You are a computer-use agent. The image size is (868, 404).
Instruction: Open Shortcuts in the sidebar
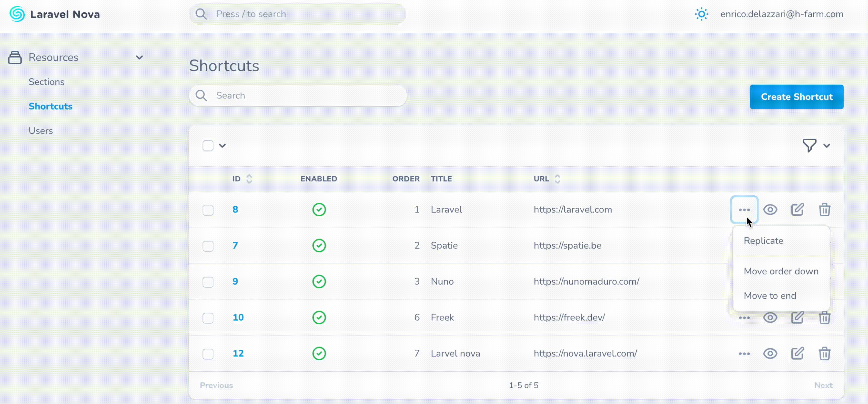(x=50, y=106)
